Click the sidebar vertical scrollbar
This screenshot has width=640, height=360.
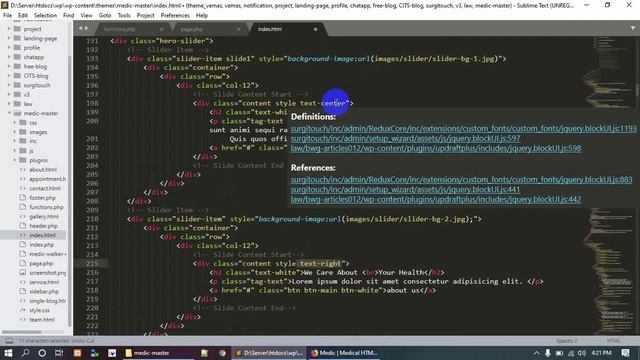pyautogui.click(x=70, y=190)
